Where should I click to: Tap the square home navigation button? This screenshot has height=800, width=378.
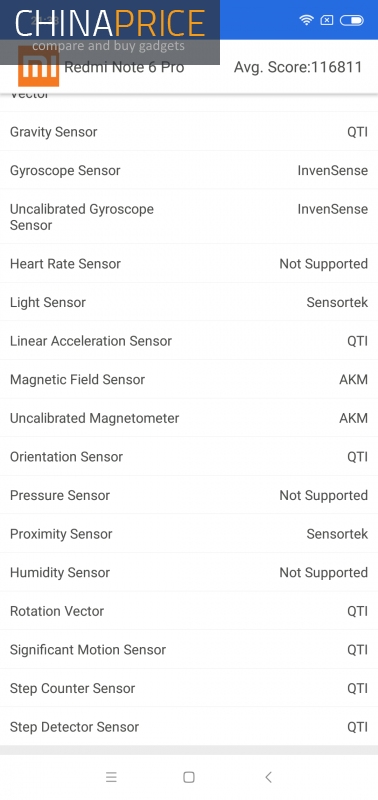[189, 777]
